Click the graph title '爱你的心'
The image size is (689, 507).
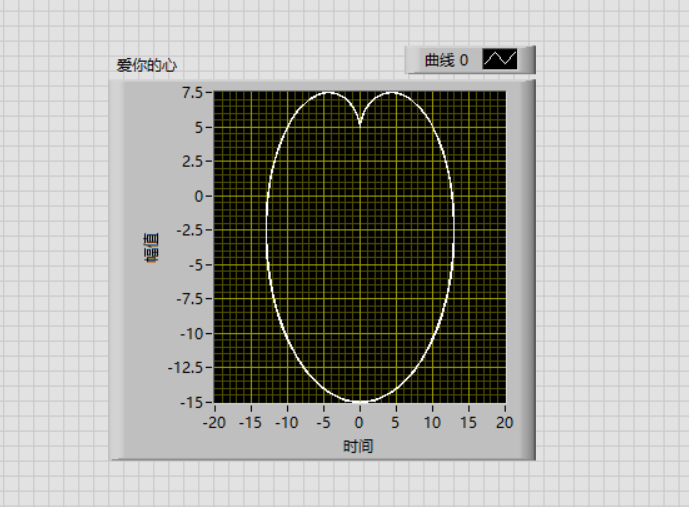tap(146, 65)
